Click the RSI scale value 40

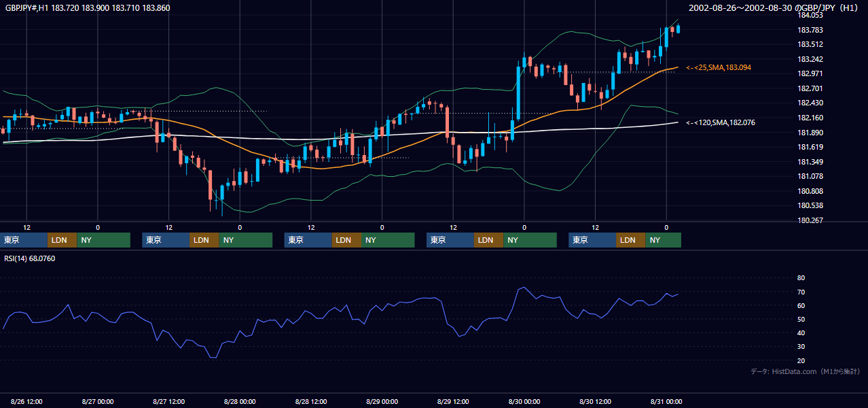coord(801,333)
